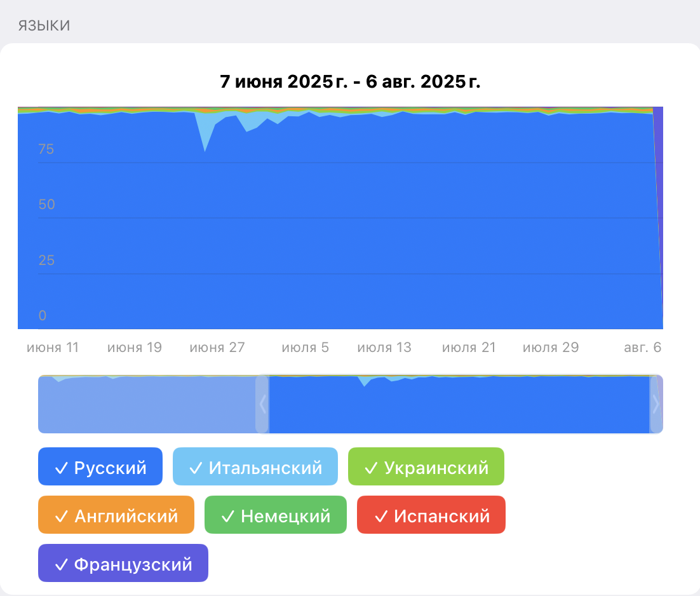Grab the left range slider handle
Image resolution: width=700 pixels, height=596 pixels.
(x=262, y=405)
